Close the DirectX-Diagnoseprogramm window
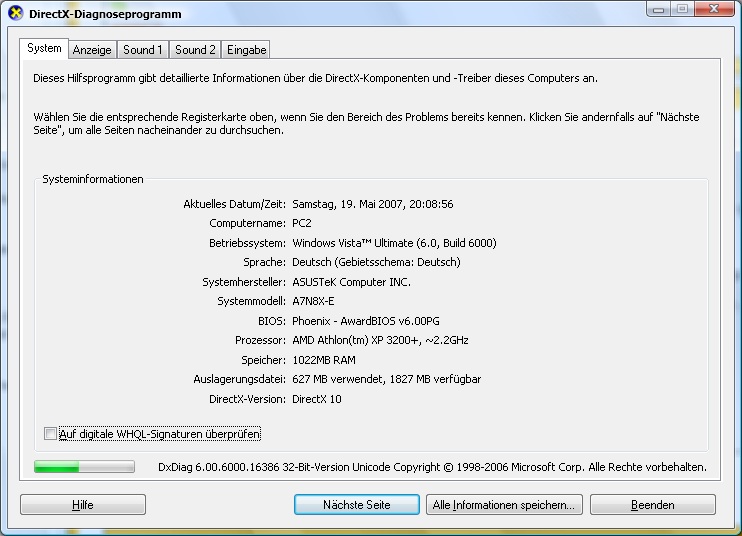 tap(714, 9)
